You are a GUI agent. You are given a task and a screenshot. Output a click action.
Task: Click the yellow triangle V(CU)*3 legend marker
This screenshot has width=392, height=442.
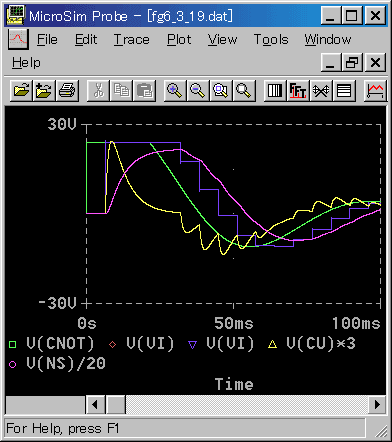coord(273,344)
